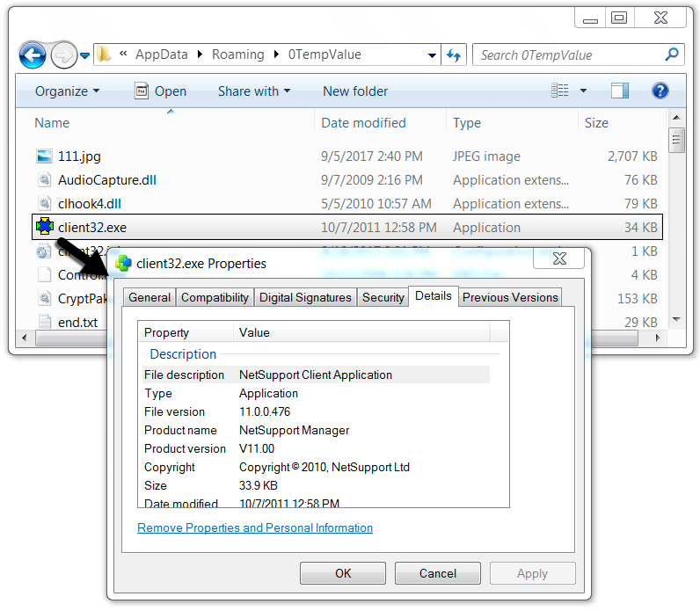Click the Roaming breadcrumb in address bar

(238, 55)
